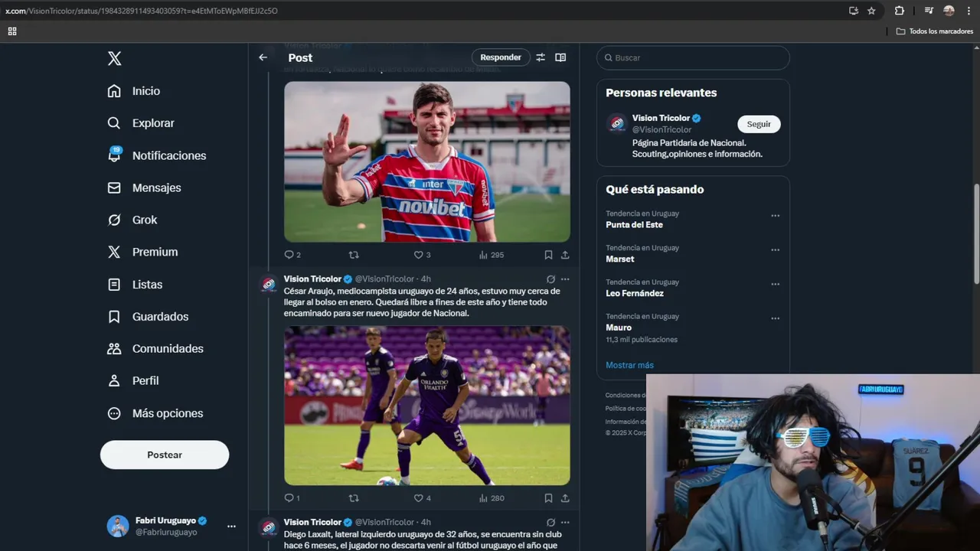The height and width of the screenshot is (551, 980).
Task: Click Mostrar más trends link
Action: pos(629,365)
